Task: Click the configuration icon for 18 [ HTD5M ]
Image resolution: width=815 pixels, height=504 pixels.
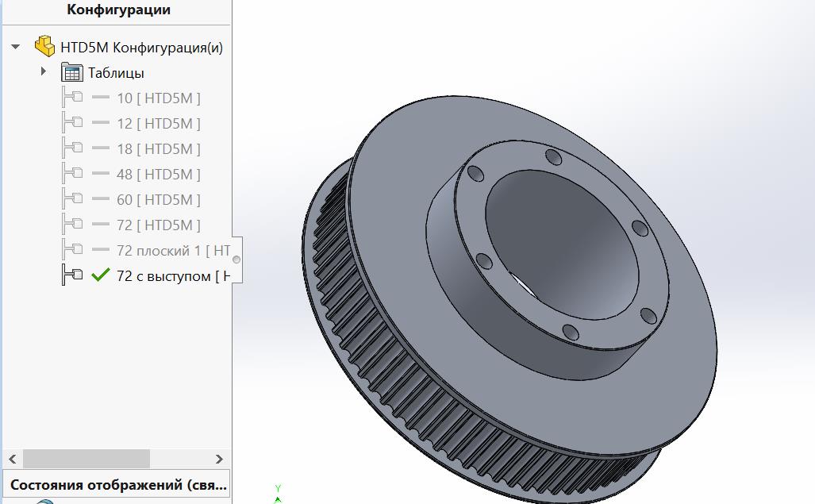Action: point(72,148)
